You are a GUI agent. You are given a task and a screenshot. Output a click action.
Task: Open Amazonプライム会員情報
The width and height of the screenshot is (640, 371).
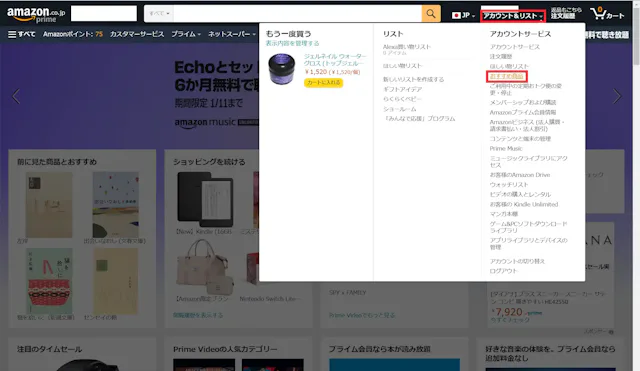coord(522,112)
